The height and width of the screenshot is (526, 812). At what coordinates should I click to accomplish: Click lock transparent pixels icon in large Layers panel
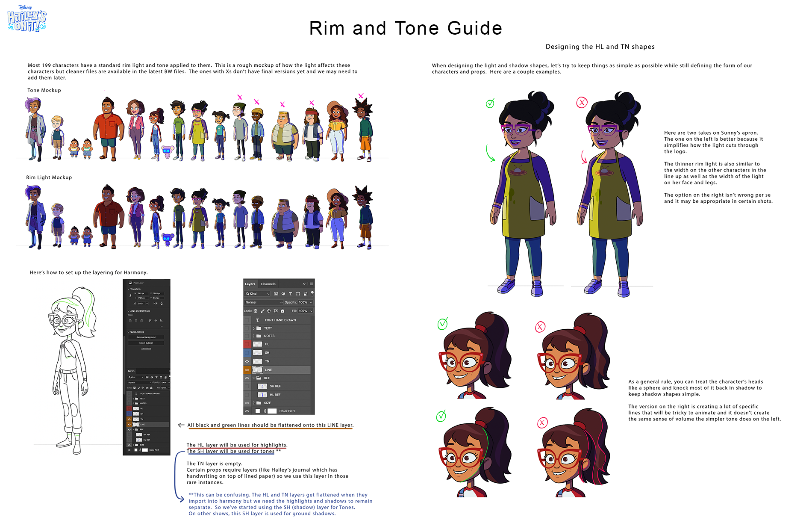[256, 311]
